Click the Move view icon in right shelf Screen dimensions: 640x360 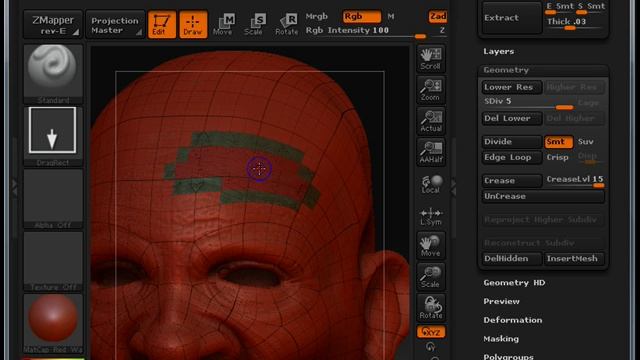pyautogui.click(x=431, y=246)
